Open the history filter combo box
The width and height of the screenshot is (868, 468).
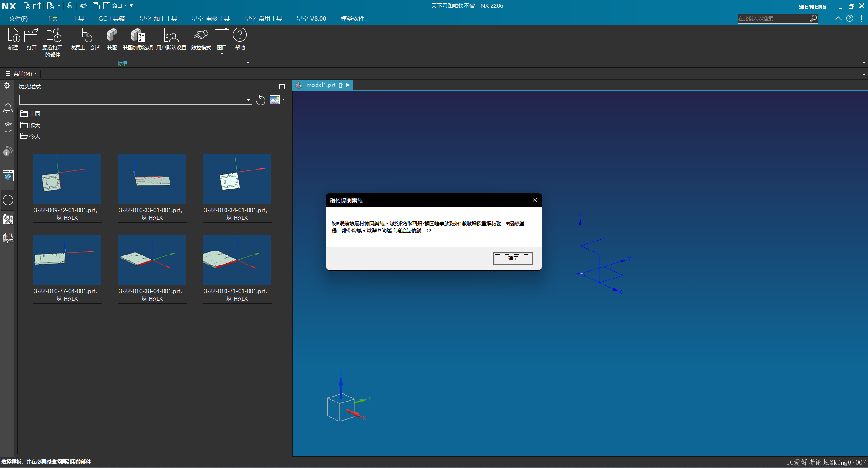point(136,100)
